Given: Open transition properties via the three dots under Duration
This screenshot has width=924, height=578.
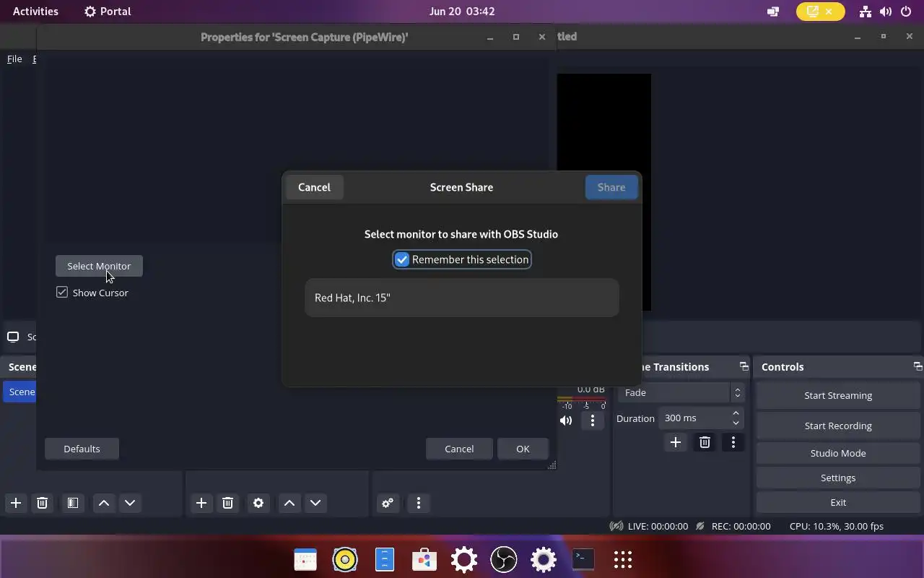Looking at the screenshot, I should pos(733,442).
